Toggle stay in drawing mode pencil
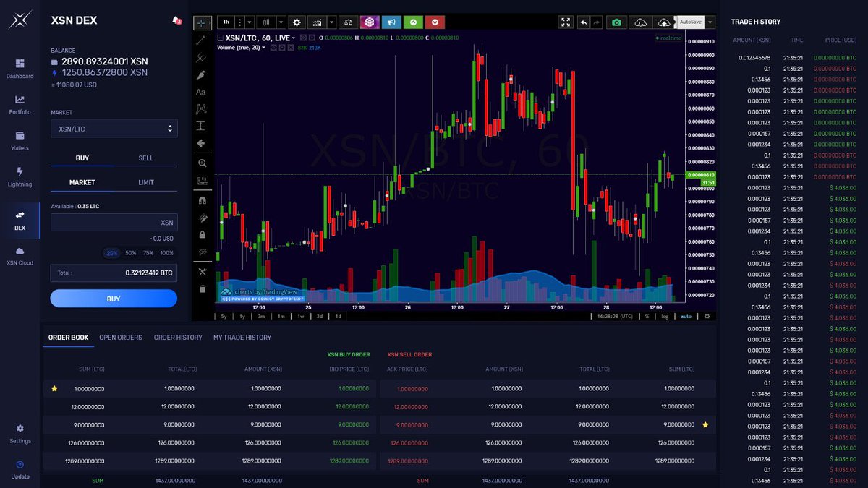The height and width of the screenshot is (488, 868). [x=203, y=218]
